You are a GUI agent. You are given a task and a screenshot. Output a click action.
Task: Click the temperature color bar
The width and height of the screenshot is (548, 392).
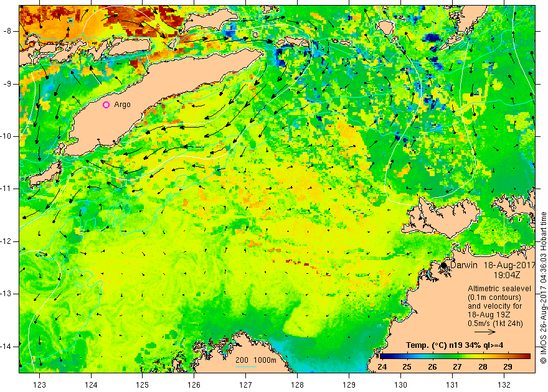tap(455, 357)
